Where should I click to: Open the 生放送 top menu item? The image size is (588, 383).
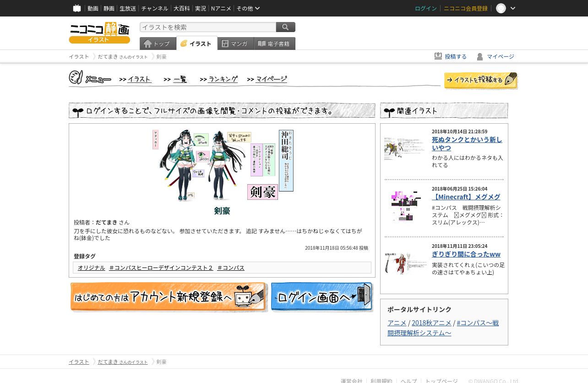coord(128,8)
